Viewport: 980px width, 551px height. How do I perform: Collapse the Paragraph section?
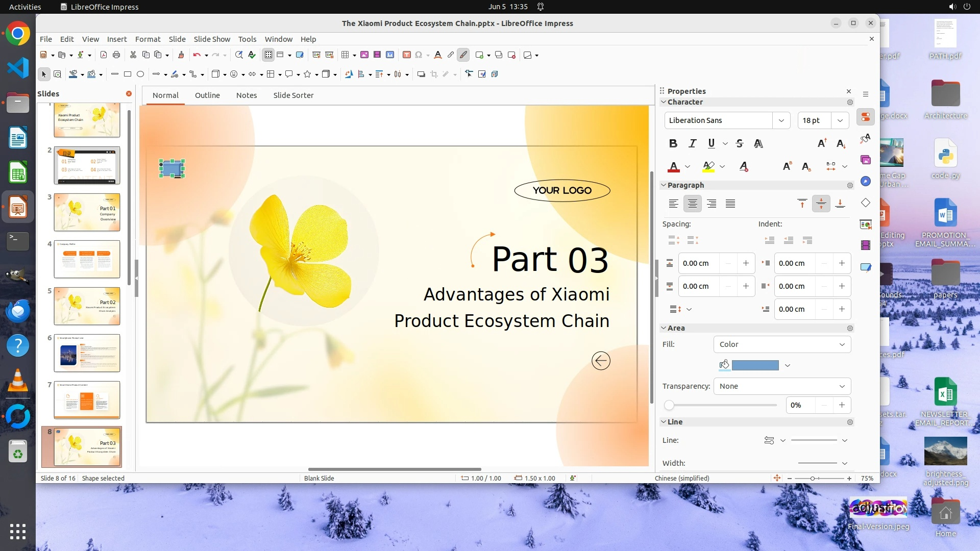tap(664, 185)
